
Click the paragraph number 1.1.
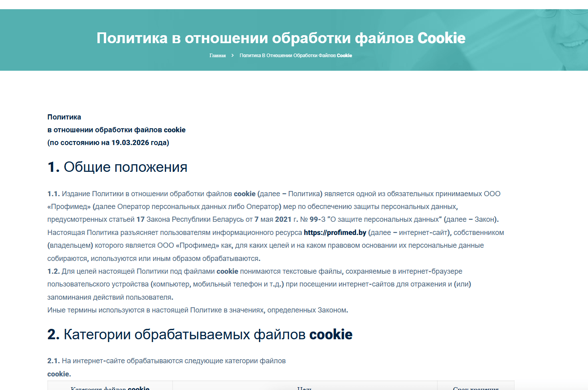[53, 194]
